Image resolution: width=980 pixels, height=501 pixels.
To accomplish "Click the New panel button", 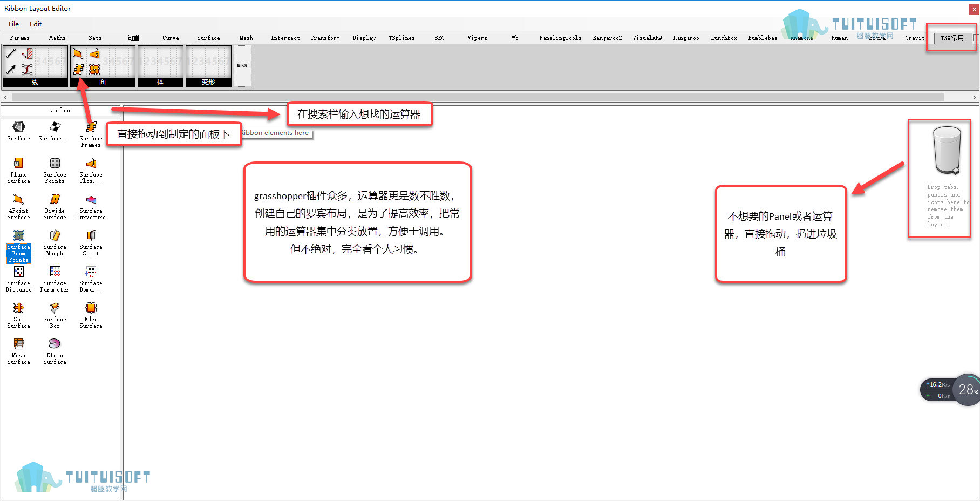I will 242,66.
